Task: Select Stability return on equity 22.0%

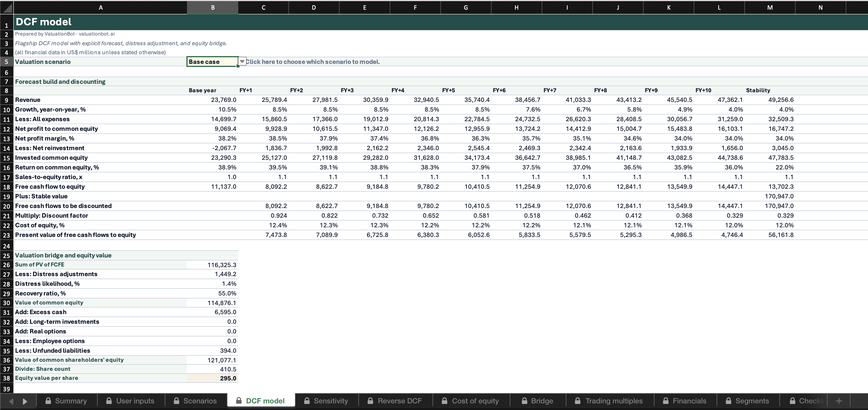Action: point(770,167)
